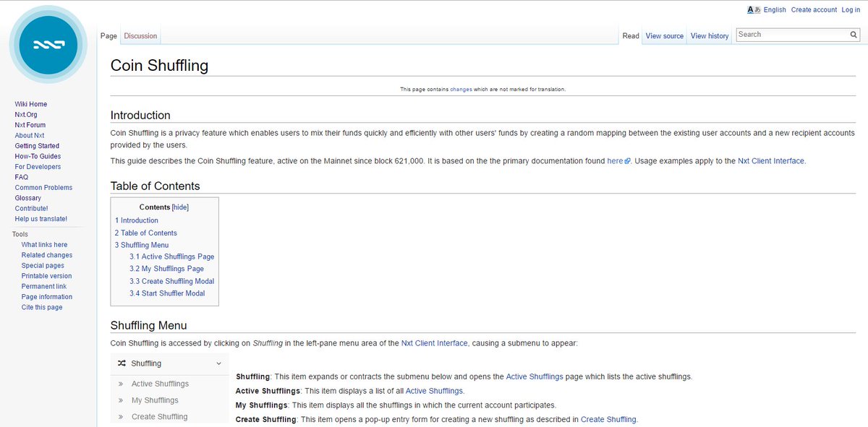Open the English language link
Screen dimensions: 868x427
coord(775,10)
